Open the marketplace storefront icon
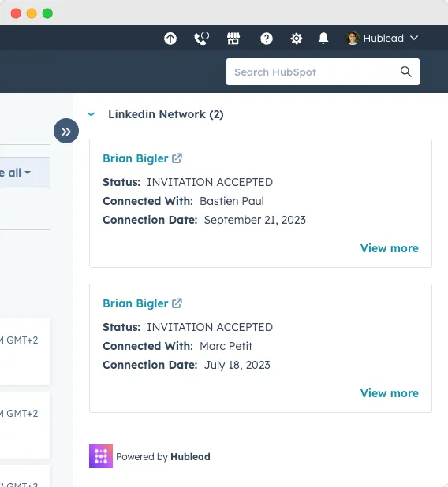 coord(233,39)
